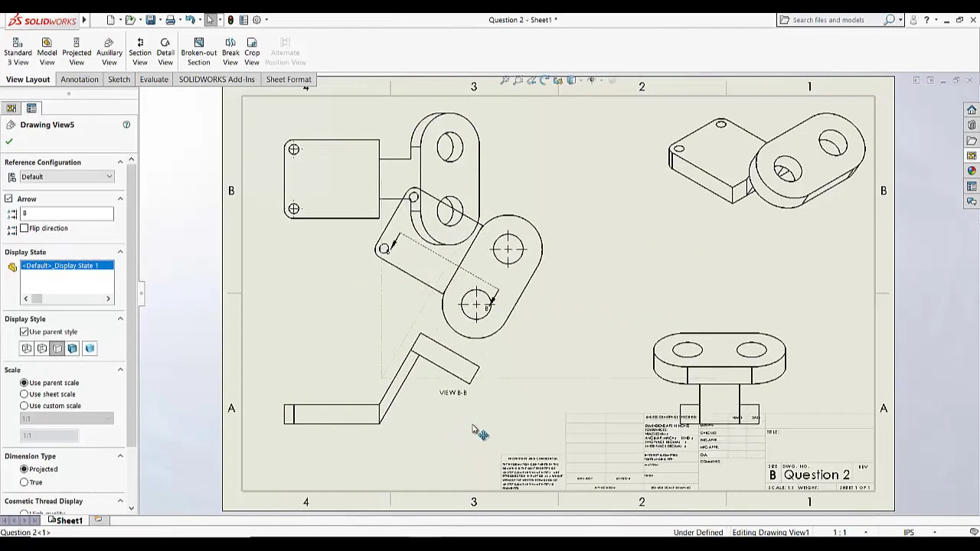Create a Projected View
980x551 pixels.
77,51
